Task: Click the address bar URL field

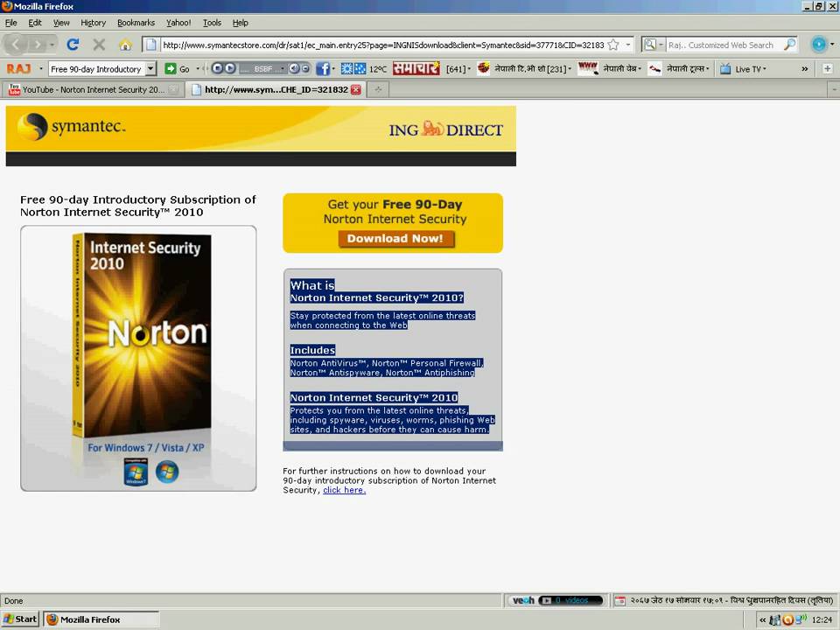Action: pyautogui.click(x=383, y=45)
